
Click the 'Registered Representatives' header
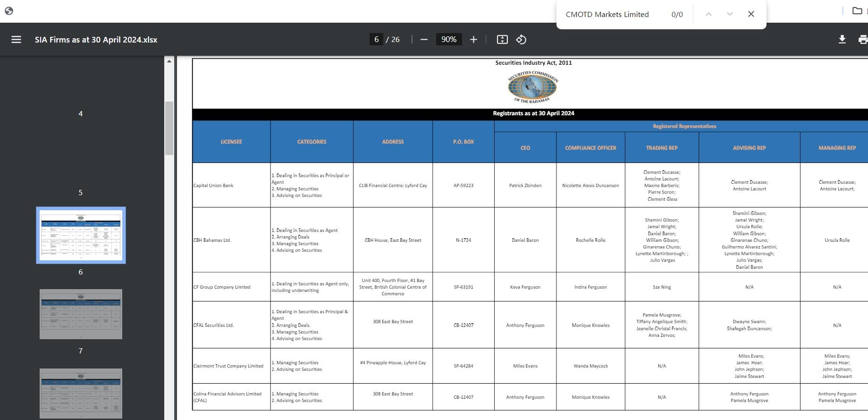click(x=684, y=126)
